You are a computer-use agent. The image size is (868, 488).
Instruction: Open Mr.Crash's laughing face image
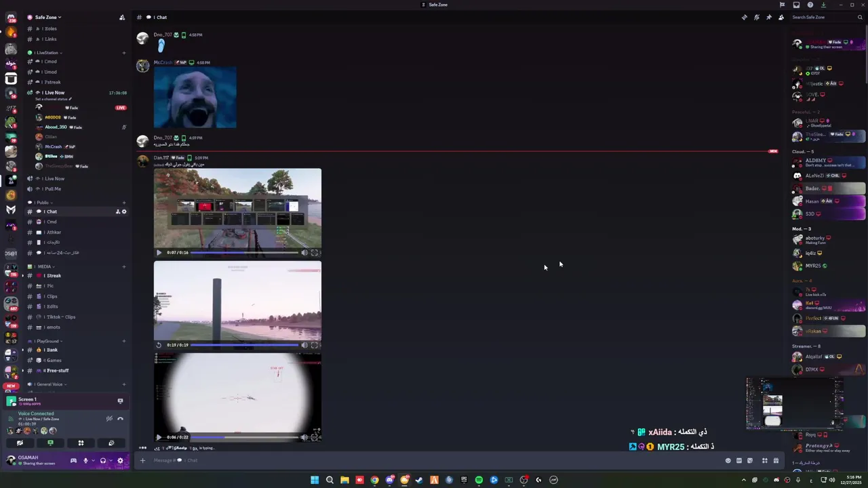point(195,98)
